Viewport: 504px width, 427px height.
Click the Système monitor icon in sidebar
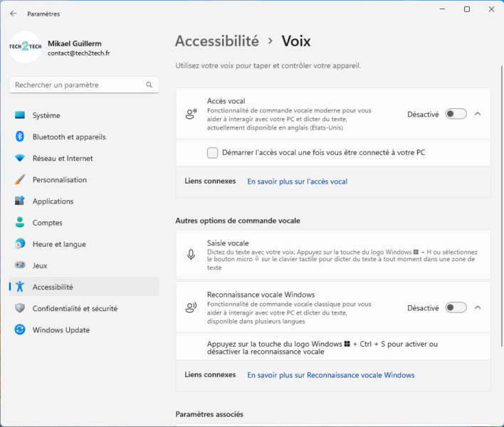(20, 115)
